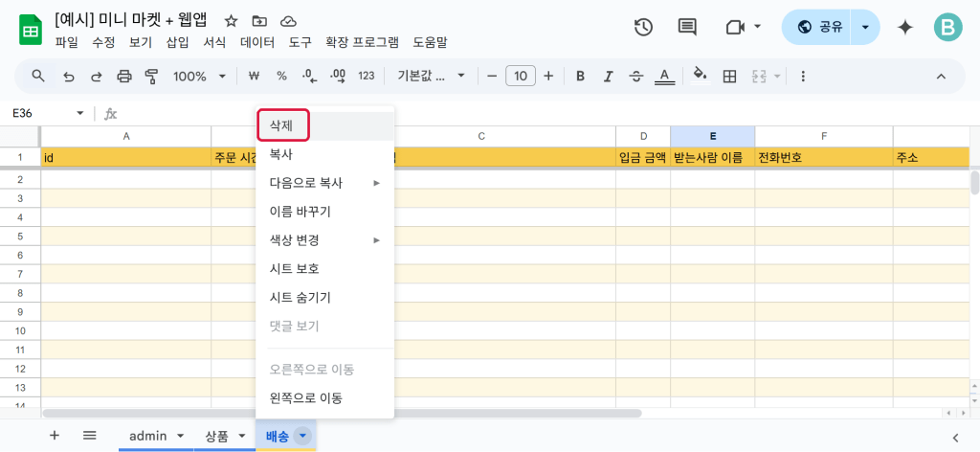
Task: Open the 데이터 menu
Action: point(256,42)
